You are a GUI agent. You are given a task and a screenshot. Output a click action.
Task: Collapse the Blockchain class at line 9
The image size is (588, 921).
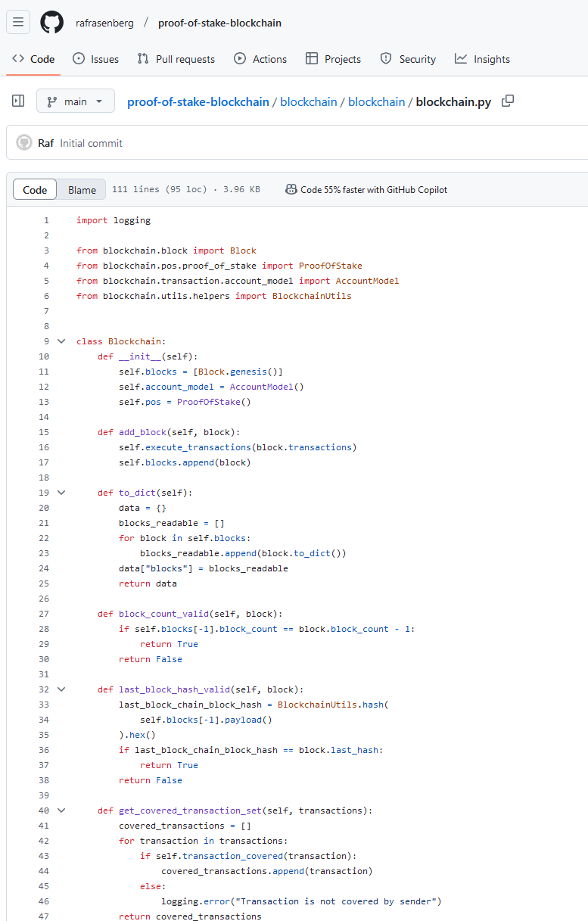[61, 341]
